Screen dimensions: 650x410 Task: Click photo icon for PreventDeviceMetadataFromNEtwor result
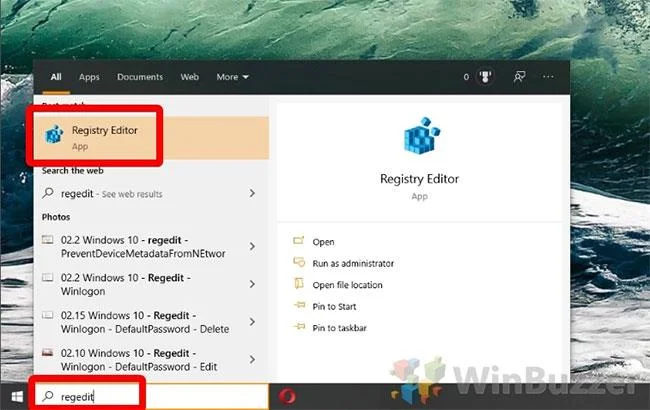pos(48,240)
